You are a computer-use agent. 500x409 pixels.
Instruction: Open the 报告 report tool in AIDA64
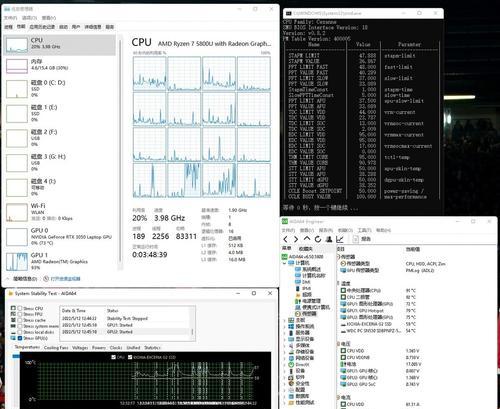coord(362,239)
